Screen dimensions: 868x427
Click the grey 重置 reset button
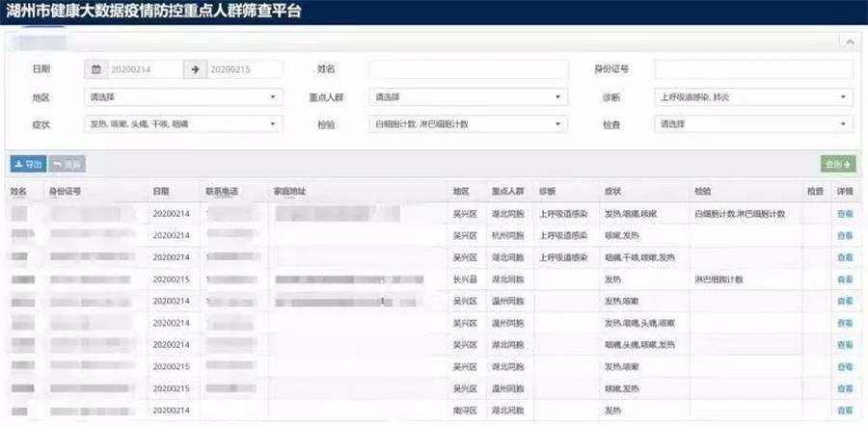pos(67,165)
